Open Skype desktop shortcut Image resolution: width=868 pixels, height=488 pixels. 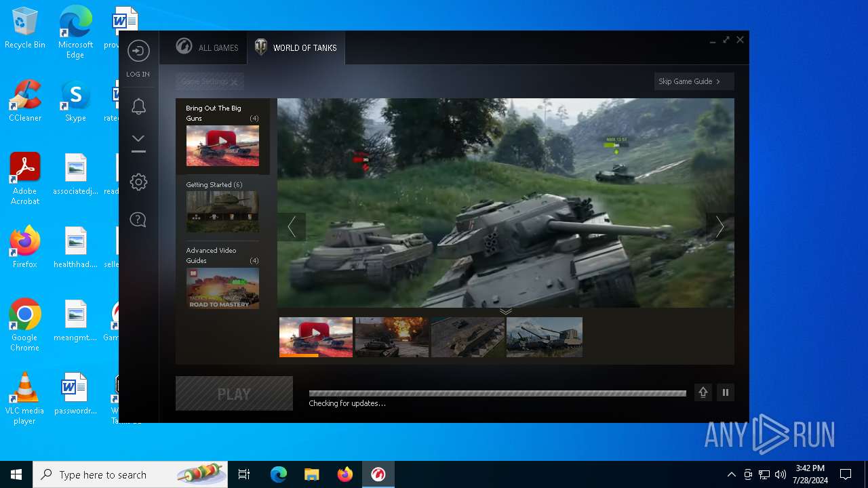tap(75, 101)
